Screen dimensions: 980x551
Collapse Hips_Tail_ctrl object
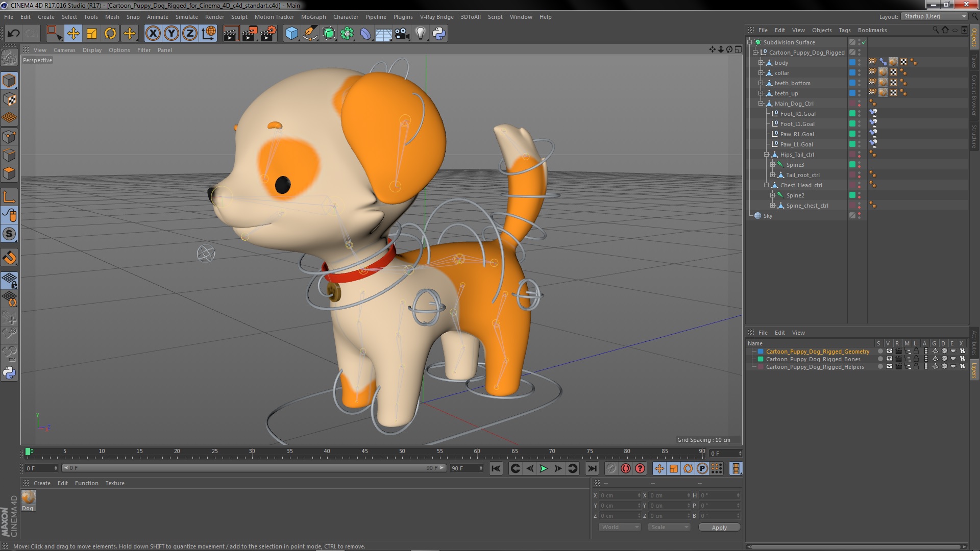(766, 155)
